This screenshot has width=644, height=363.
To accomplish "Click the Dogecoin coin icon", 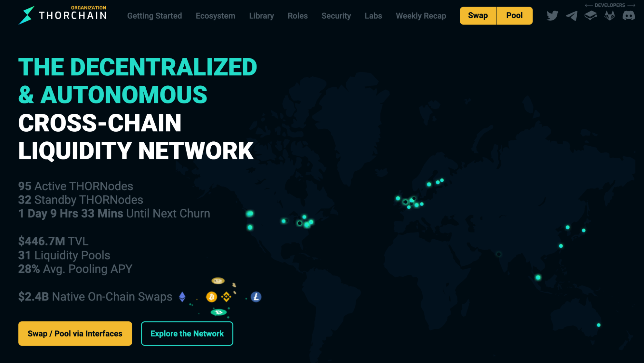I will (218, 281).
